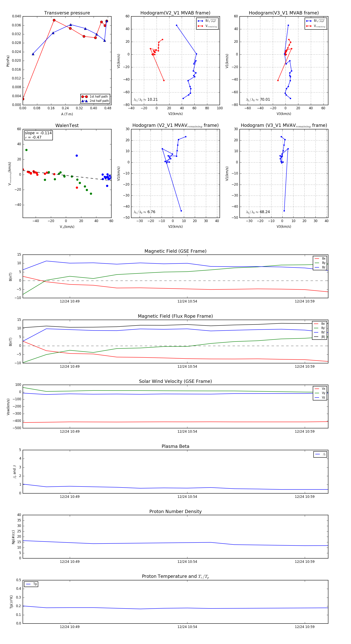Screen dimensions: 351x644
Task: Click the WalenTest 'V_A(km/s)' x-axis label
Action: coord(67,227)
